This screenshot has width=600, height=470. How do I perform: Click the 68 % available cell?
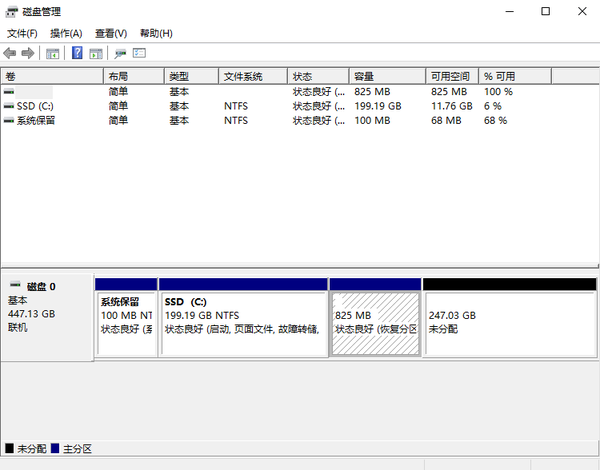[x=495, y=121]
